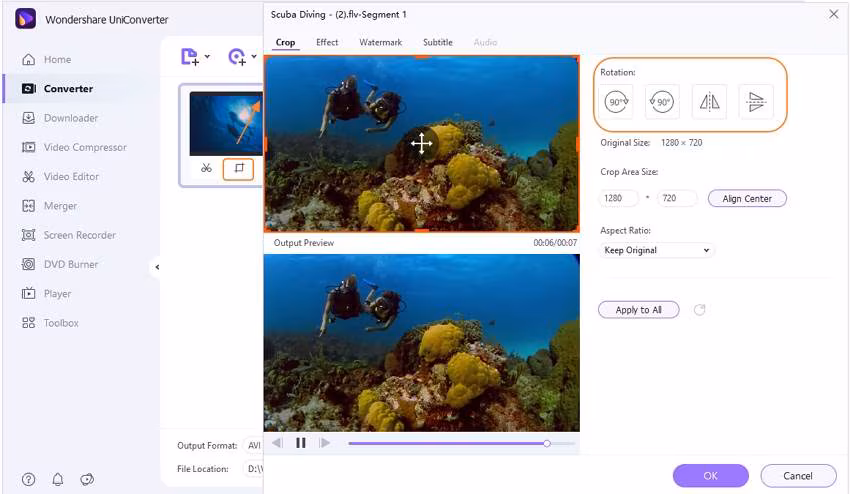Click the Add DVD disc icon
This screenshot has height=494, width=850.
[237, 56]
